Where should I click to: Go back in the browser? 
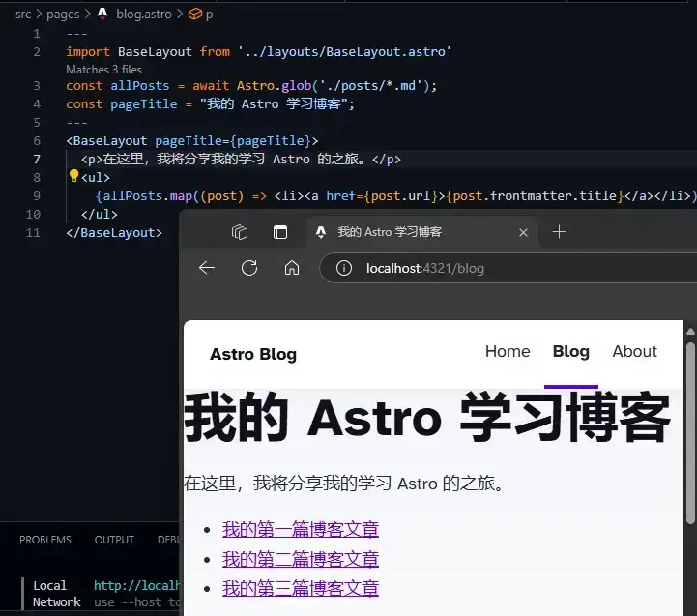[x=207, y=268]
